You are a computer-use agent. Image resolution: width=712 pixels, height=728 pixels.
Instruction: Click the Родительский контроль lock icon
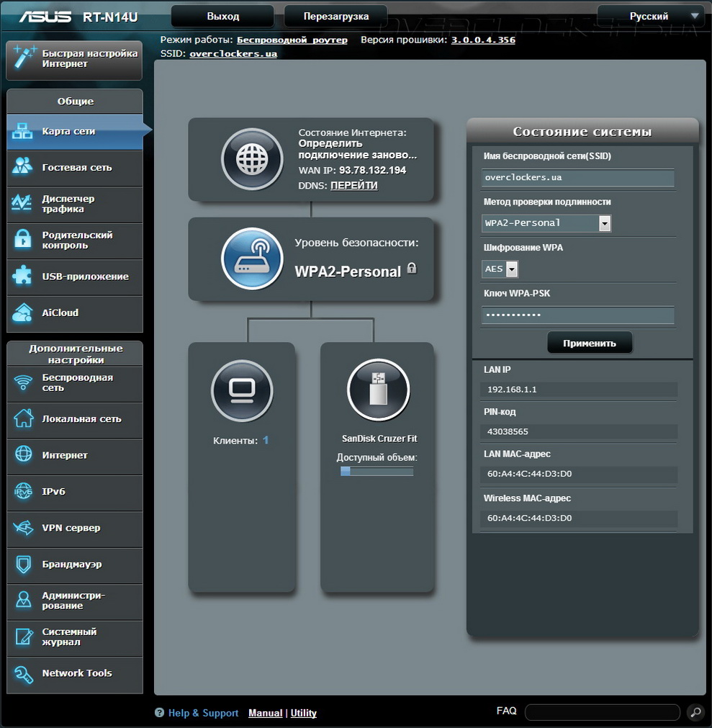coord(24,240)
